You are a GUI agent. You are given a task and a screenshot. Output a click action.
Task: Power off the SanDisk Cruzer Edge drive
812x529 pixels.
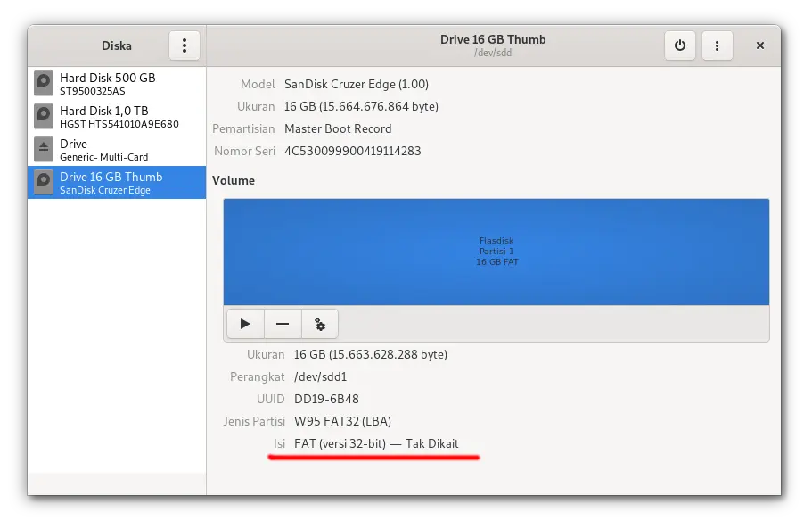point(680,45)
